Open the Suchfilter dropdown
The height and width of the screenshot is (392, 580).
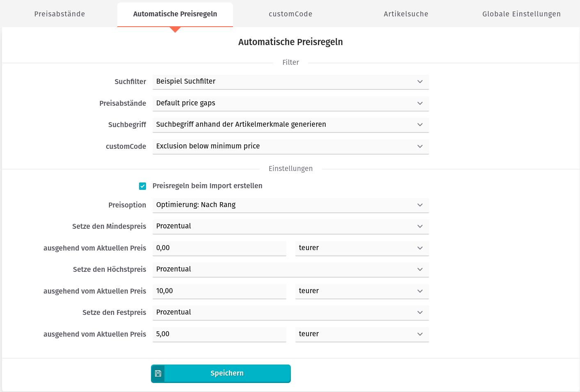(290, 82)
